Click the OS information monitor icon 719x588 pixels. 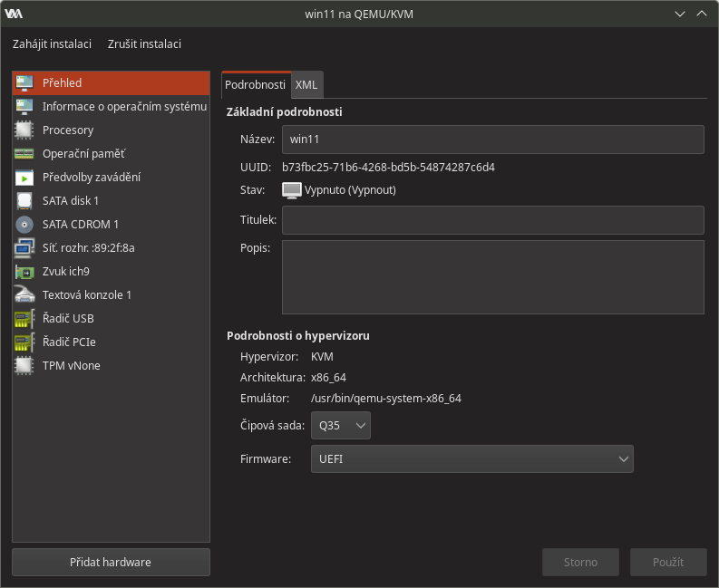24,106
